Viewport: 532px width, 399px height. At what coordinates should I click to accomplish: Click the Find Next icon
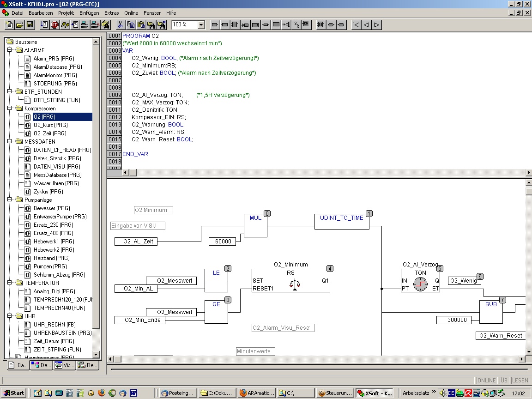click(162, 25)
